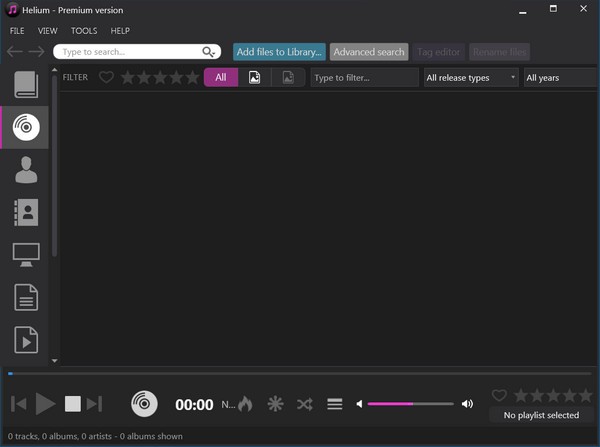Viewport: 600px width, 447px height.
Task: Skip to the next track
Action: click(x=95, y=404)
